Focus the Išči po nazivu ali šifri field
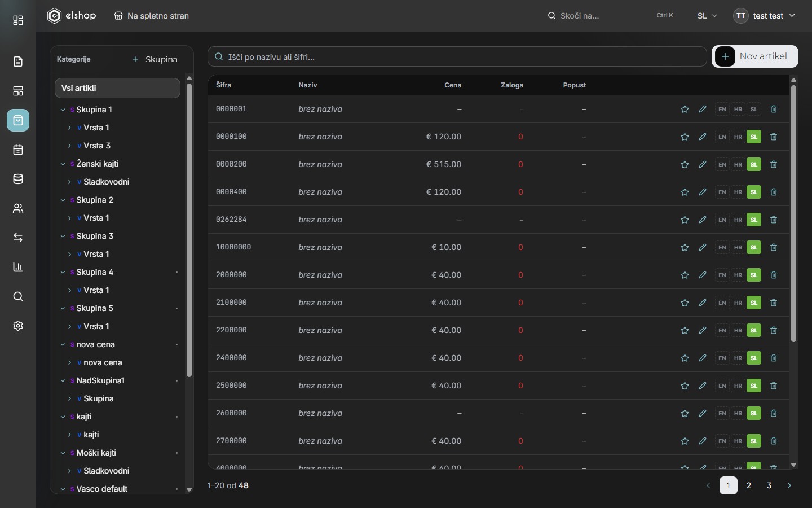This screenshot has height=508, width=812. pyautogui.click(x=457, y=56)
